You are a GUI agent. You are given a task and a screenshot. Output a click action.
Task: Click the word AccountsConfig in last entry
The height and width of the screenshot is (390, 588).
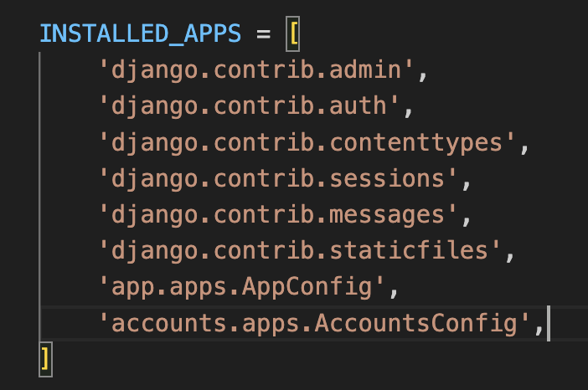tap(416, 323)
